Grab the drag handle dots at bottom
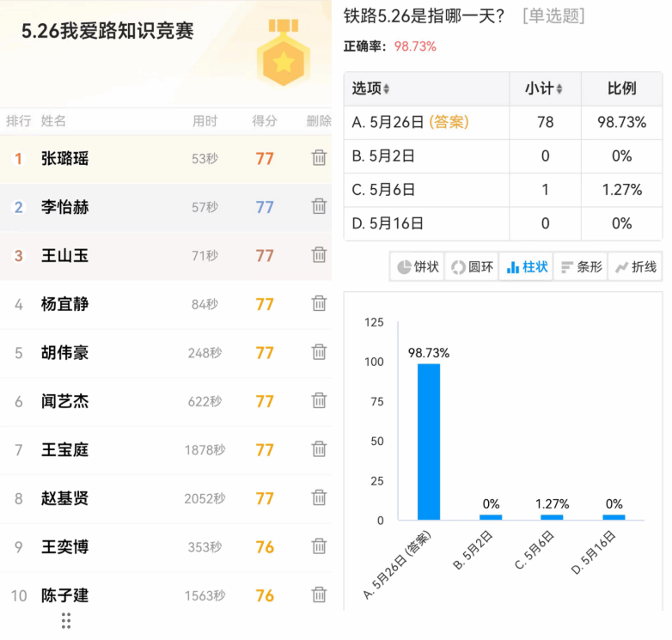The image size is (672, 640). (x=66, y=621)
